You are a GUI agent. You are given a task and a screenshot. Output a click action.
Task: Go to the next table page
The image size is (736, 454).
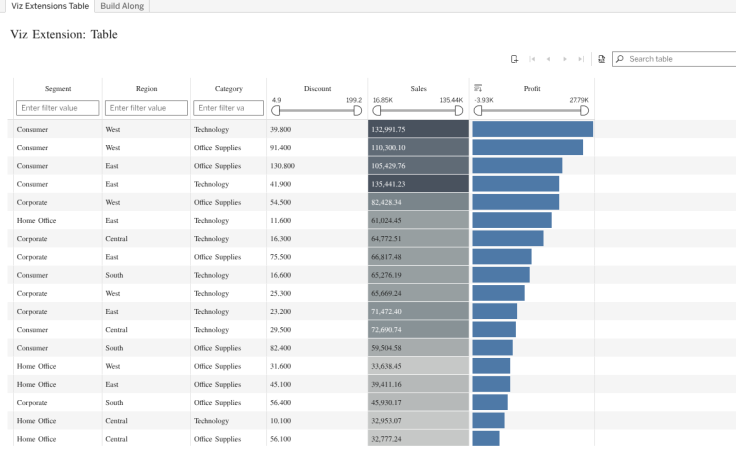pyautogui.click(x=565, y=59)
